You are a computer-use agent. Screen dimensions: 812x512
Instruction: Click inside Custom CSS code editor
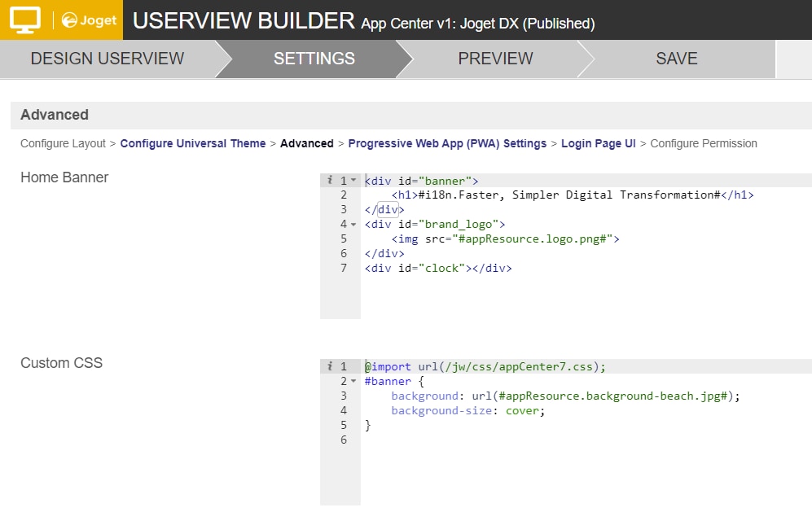coord(586,432)
